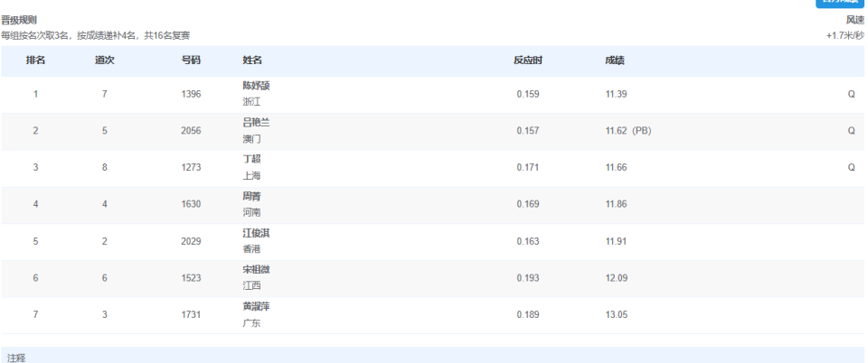Screen dimensions: 868x363
Task: Click the Q mark in 陈妤颉's row
Action: [851, 94]
